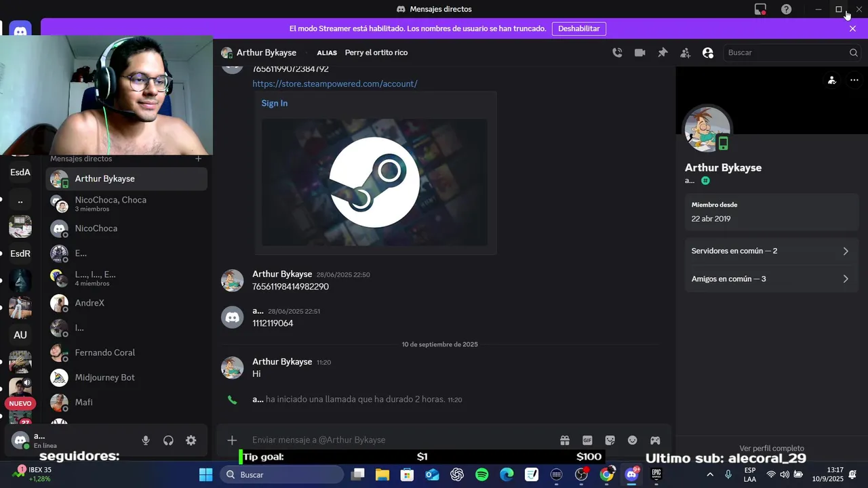The width and height of the screenshot is (868, 488).
Task: Open the EsdR server
Action: pos(20,253)
